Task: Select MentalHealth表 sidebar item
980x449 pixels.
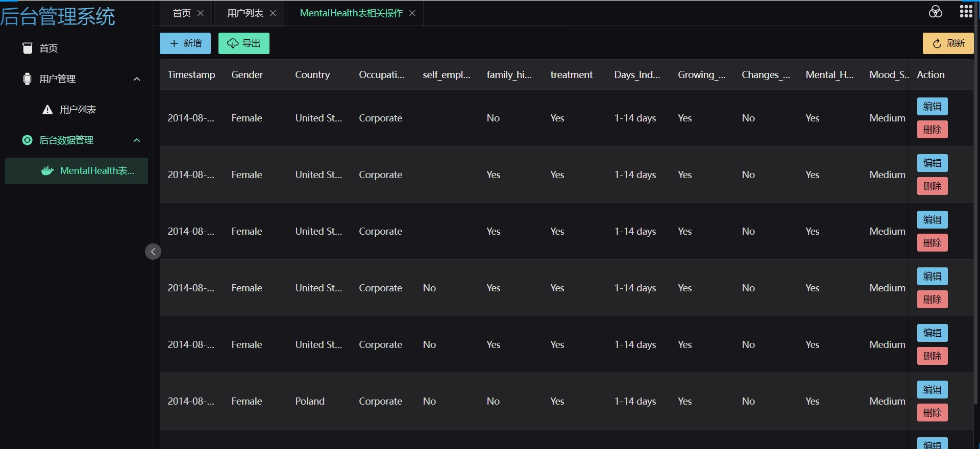Action: [x=77, y=171]
